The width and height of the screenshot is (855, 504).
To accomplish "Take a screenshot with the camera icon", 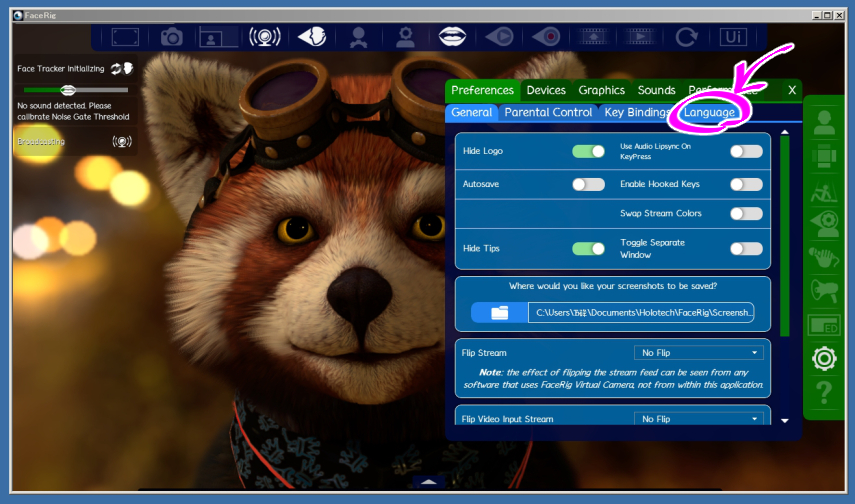I will click(x=172, y=37).
